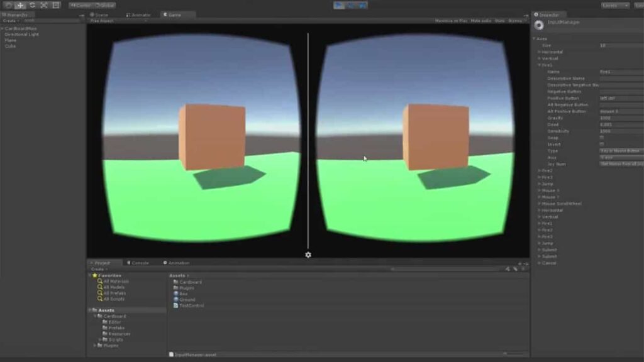Viewport: 644px width, 362px height.
Task: Click the InputManager asset icon in Inspector
Action: pyautogui.click(x=539, y=25)
